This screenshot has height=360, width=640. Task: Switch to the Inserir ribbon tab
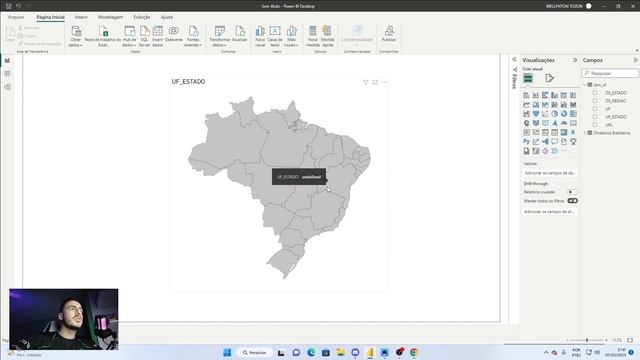pyautogui.click(x=81, y=17)
